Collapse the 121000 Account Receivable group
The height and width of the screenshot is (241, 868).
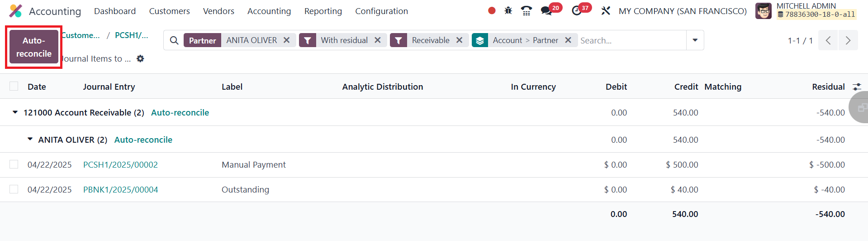15,112
